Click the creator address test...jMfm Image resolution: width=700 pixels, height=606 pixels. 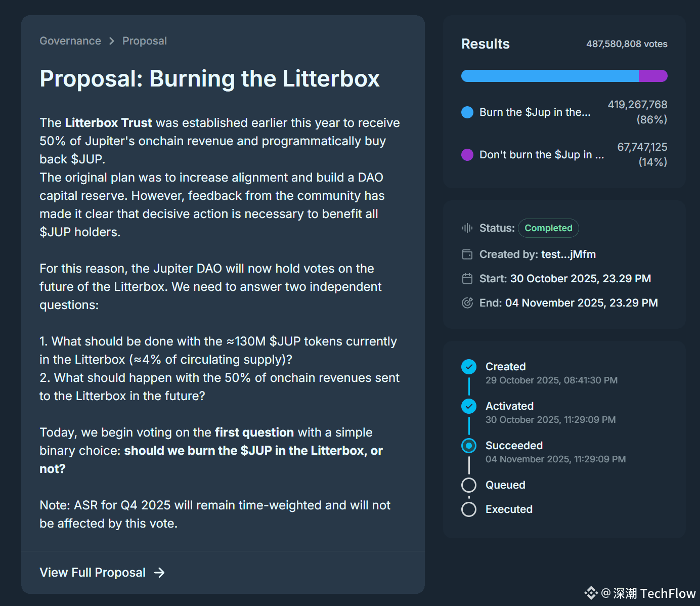(568, 254)
